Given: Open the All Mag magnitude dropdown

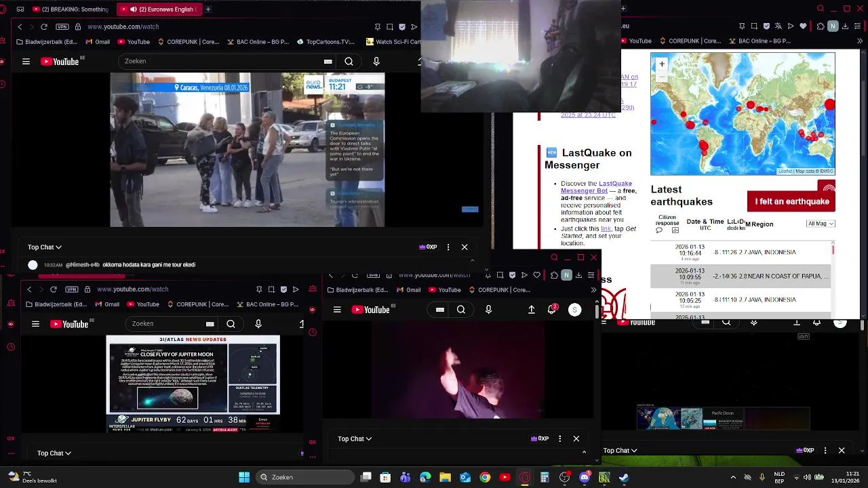Looking at the screenshot, I should point(820,224).
